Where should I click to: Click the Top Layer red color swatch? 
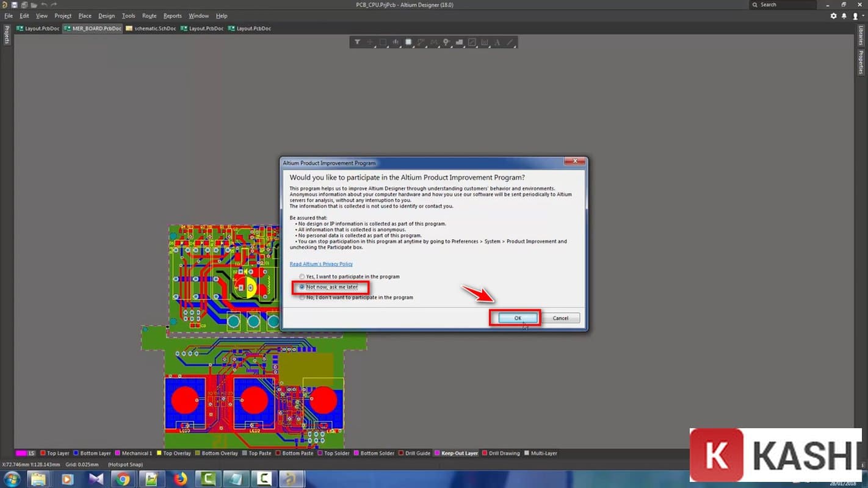click(43, 453)
